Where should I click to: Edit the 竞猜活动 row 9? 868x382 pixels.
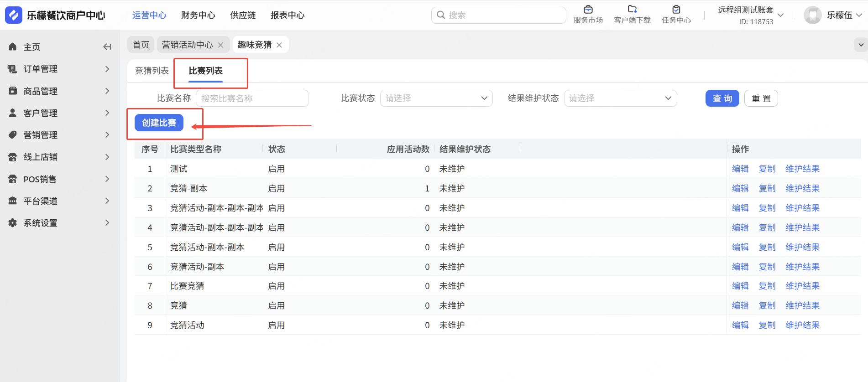tap(740, 325)
